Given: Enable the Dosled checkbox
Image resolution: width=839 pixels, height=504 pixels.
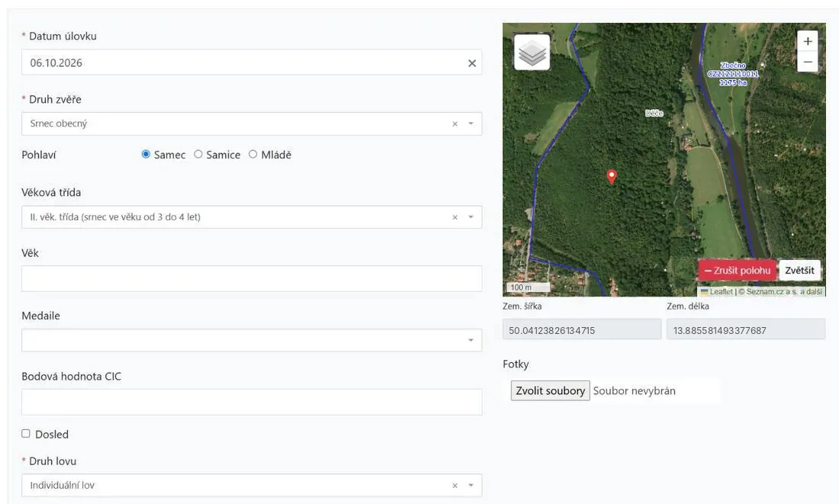Looking at the screenshot, I should click(26, 433).
